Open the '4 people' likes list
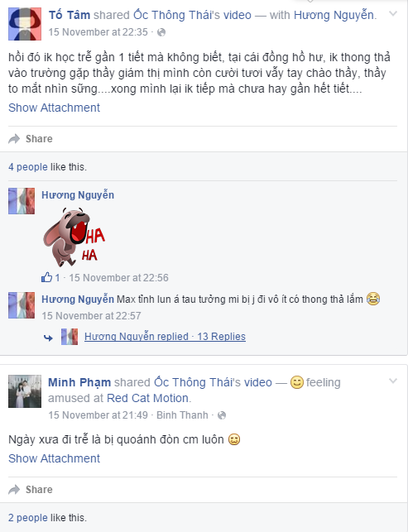Viewport: 408px width, 532px height. point(28,167)
